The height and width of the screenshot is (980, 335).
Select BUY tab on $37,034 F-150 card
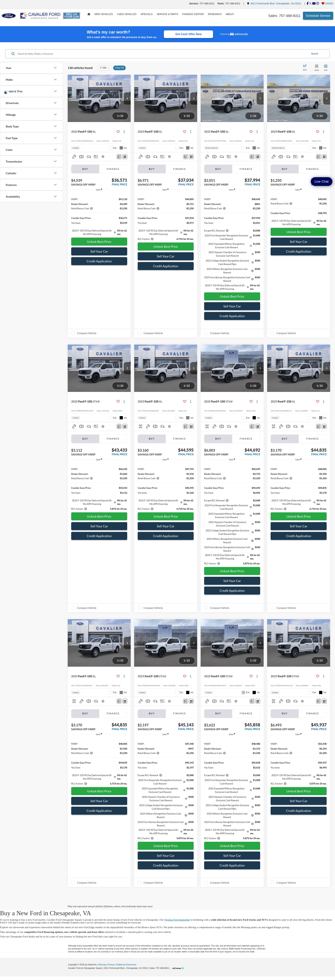(x=152, y=169)
